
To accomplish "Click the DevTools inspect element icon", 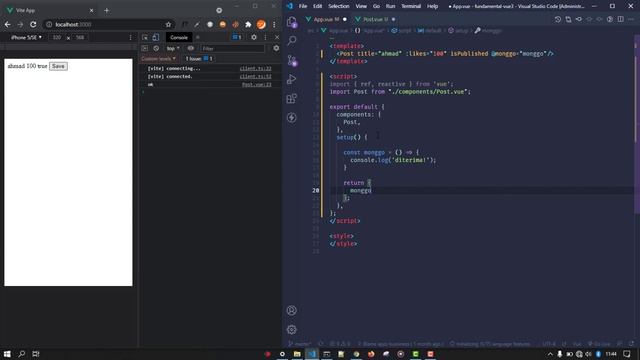I will (145, 37).
